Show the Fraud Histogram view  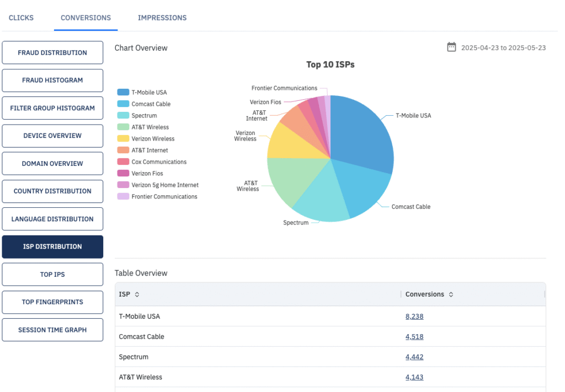[52, 80]
